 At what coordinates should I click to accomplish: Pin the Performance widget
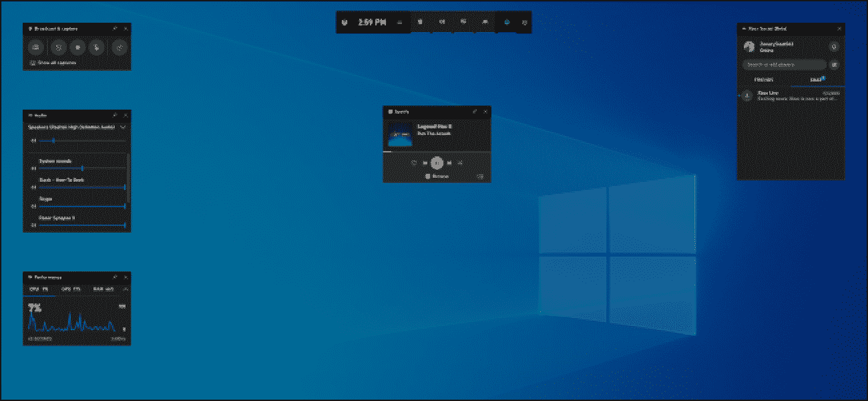(x=115, y=276)
